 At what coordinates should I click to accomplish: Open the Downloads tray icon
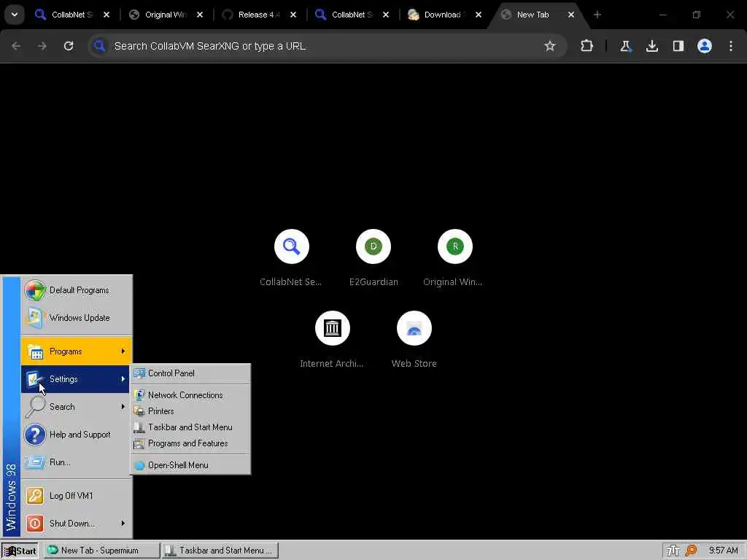[x=651, y=46]
